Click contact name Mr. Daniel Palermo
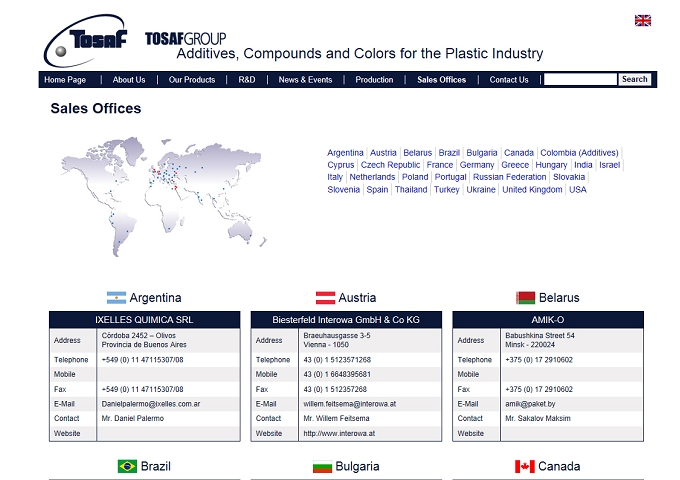680x480 pixels. coord(133,418)
